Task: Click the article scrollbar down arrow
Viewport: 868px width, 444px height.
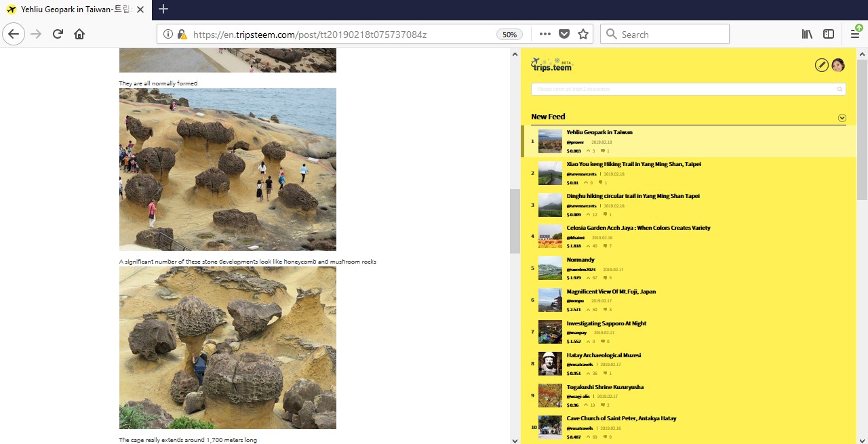Action: pyautogui.click(x=515, y=439)
